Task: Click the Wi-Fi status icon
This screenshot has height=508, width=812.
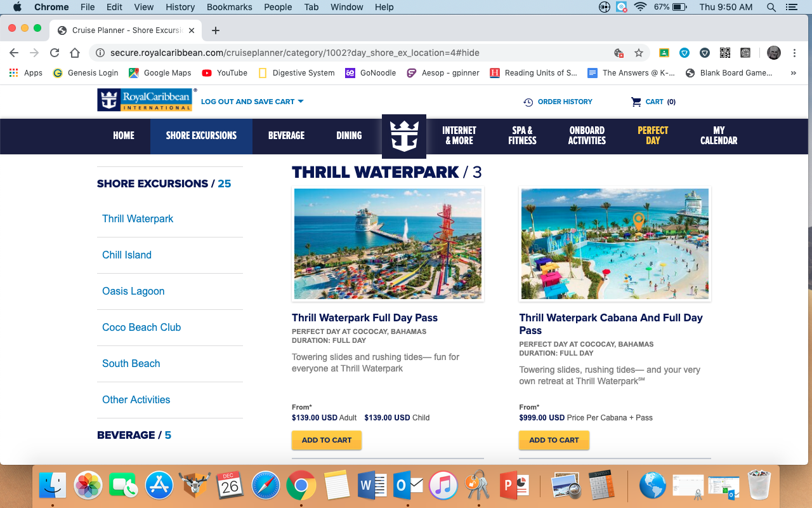Action: (x=640, y=7)
